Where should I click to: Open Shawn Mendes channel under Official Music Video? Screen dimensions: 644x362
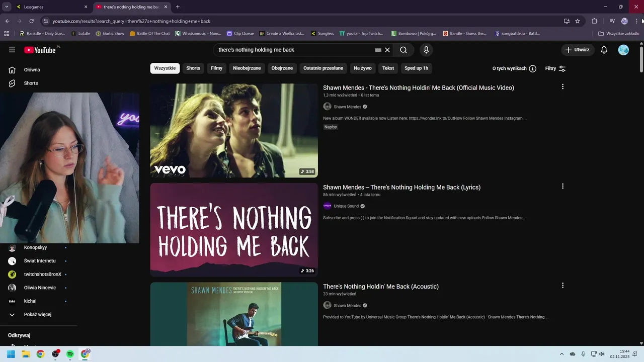[x=347, y=107]
